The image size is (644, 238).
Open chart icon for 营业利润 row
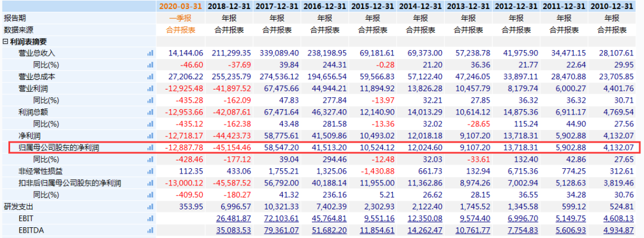coord(150,88)
